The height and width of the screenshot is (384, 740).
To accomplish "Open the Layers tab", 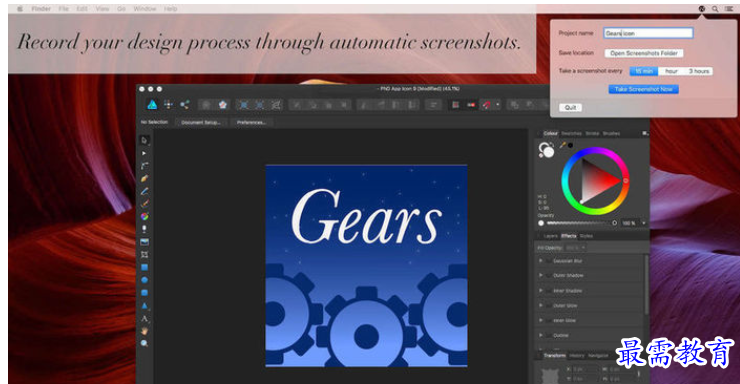I will 550,236.
